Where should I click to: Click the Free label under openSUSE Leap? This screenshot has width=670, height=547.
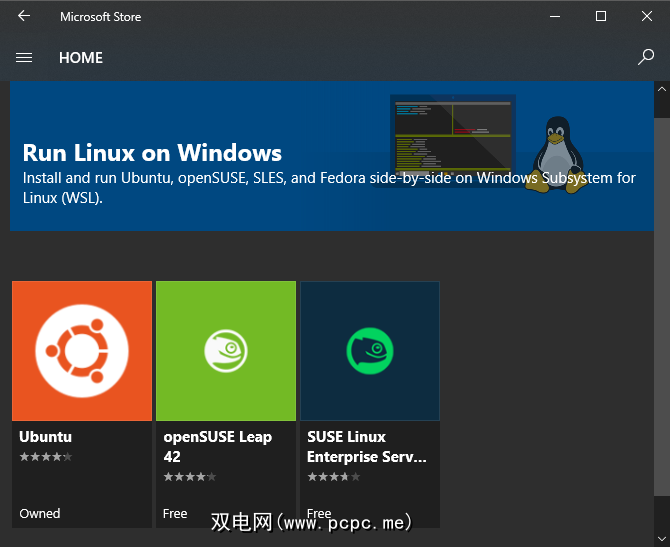(x=175, y=513)
